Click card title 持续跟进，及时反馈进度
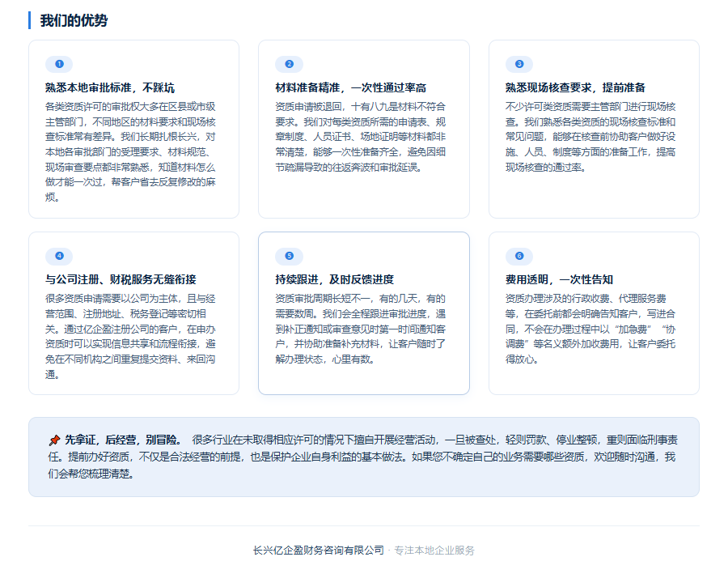Viewport: 728px width, 574px height. click(x=334, y=279)
